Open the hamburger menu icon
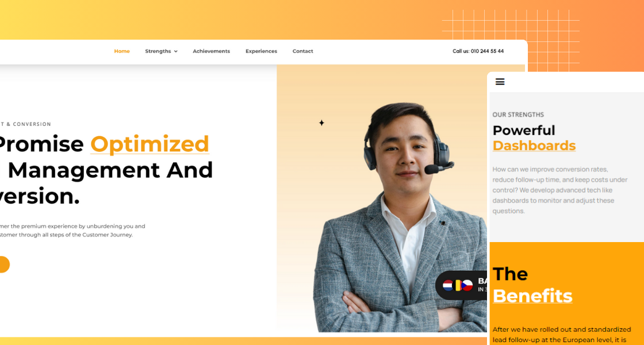 [500, 82]
